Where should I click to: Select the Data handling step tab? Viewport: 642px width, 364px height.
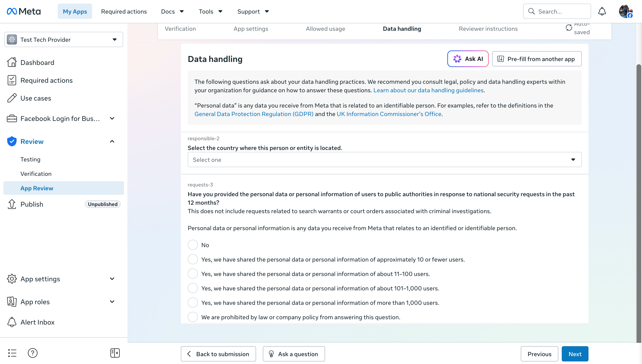[402, 29]
